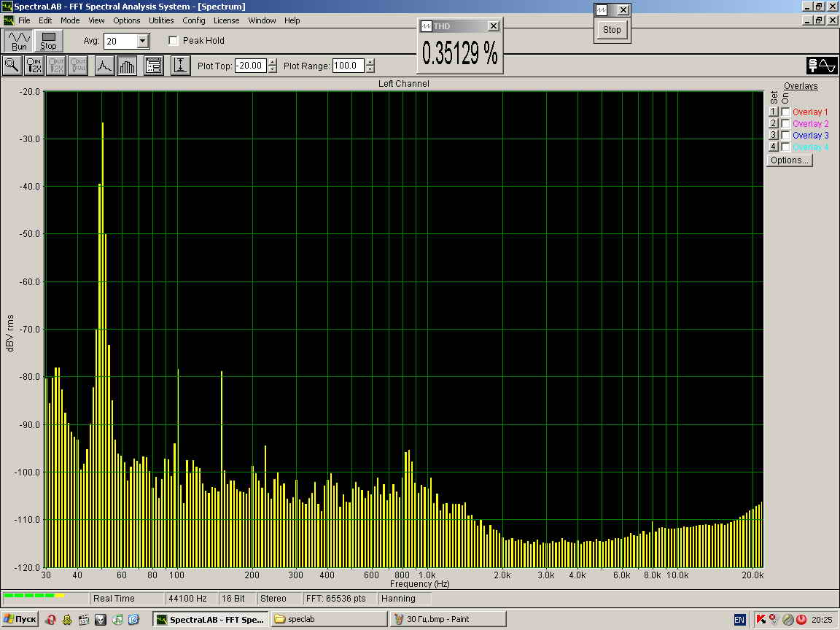Open the Utilities menu
The height and width of the screenshot is (630, 840).
(x=161, y=20)
